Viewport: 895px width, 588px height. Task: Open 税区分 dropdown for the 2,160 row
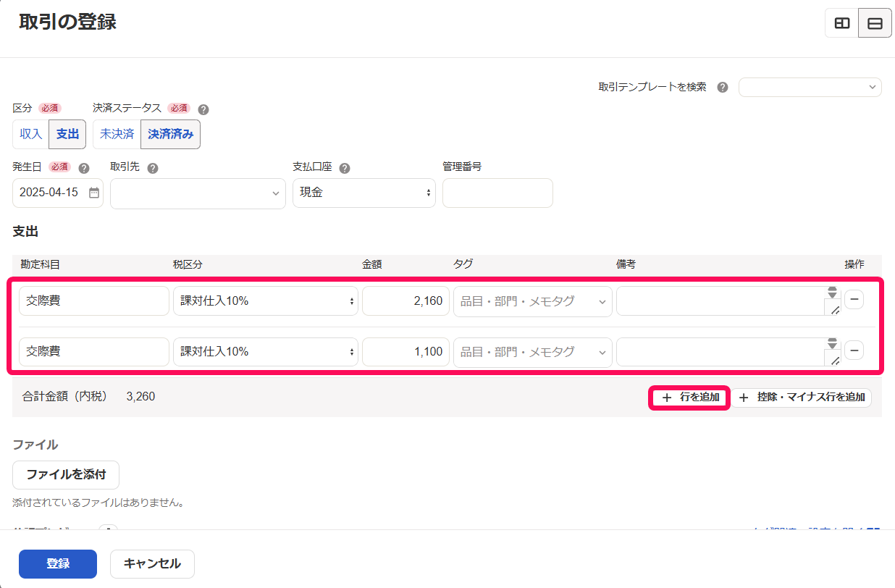pos(265,301)
